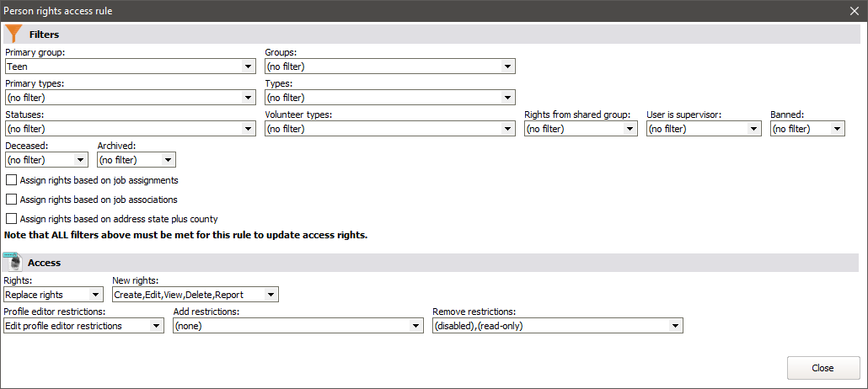Open the New rights dropdown list
This screenshot has height=389, width=868.
[x=271, y=295]
